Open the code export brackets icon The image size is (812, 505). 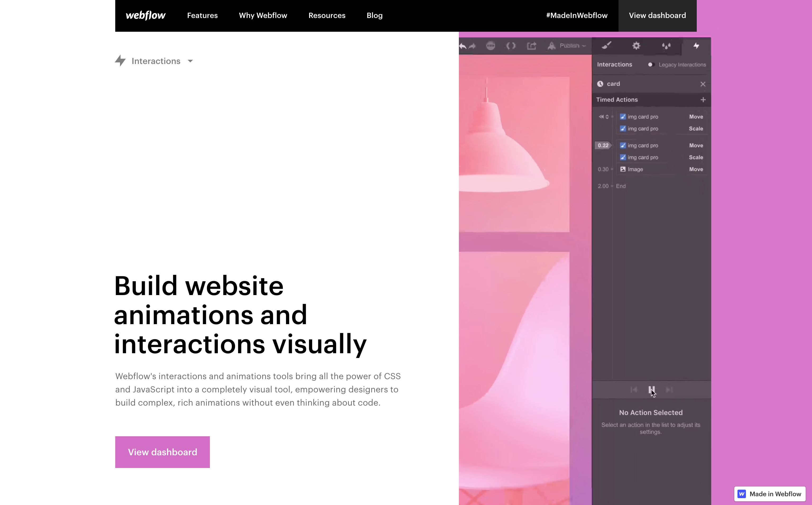coord(511,46)
